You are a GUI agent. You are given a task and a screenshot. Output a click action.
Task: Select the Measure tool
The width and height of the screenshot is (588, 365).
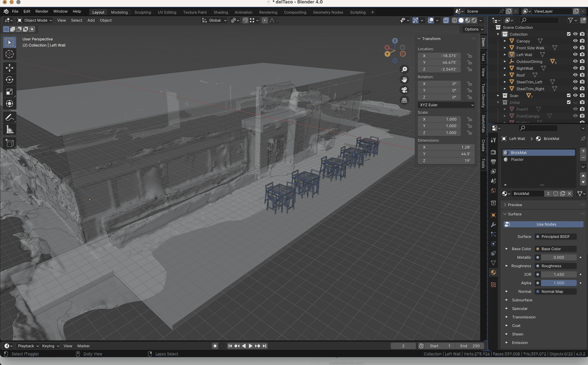coord(9,130)
